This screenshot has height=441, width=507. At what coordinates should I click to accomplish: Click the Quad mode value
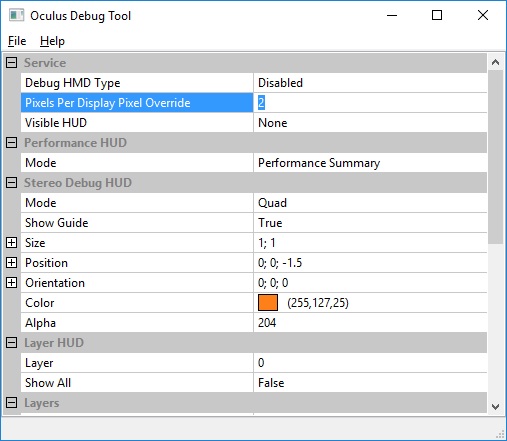[272, 203]
